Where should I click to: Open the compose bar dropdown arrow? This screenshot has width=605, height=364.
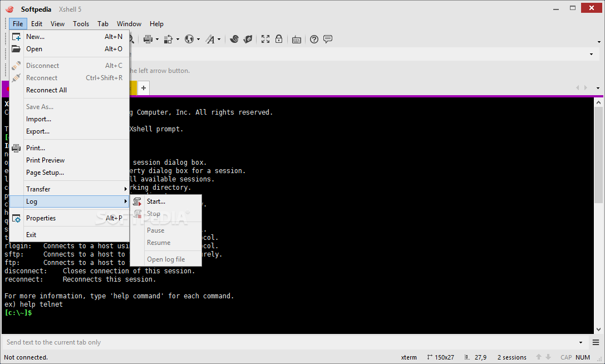click(x=581, y=342)
